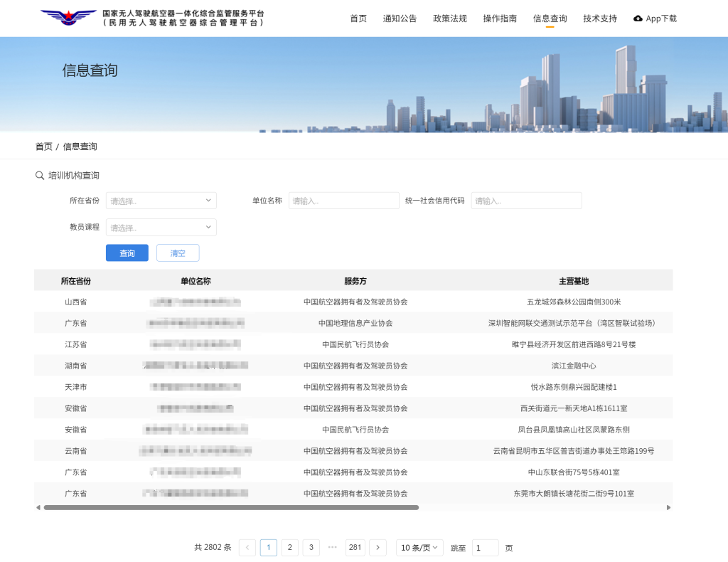The image size is (728, 562).
Task: Click the previous page left arrow
Action: 247,548
